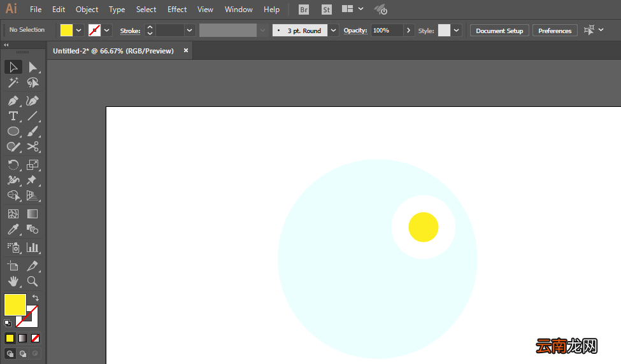
Task: Pick the Gradient tool
Action: pyautogui.click(x=32, y=214)
